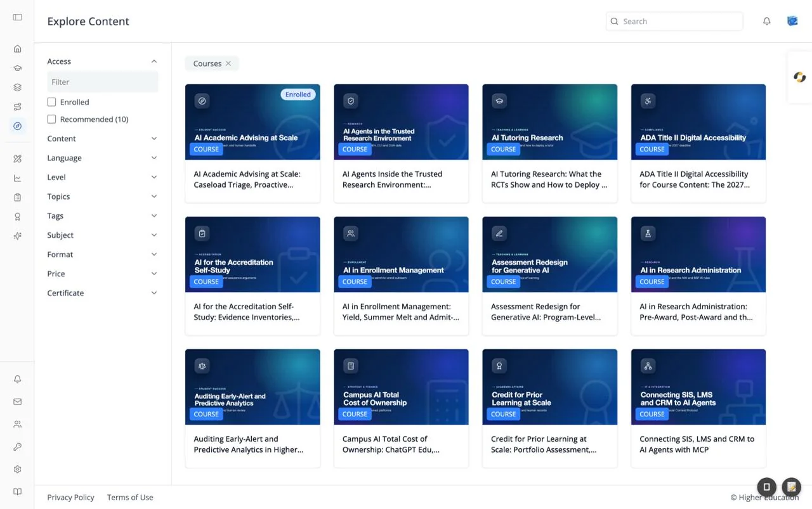Open the stacked layers icon in sidebar
Screen dimensions: 812x509
17,87
